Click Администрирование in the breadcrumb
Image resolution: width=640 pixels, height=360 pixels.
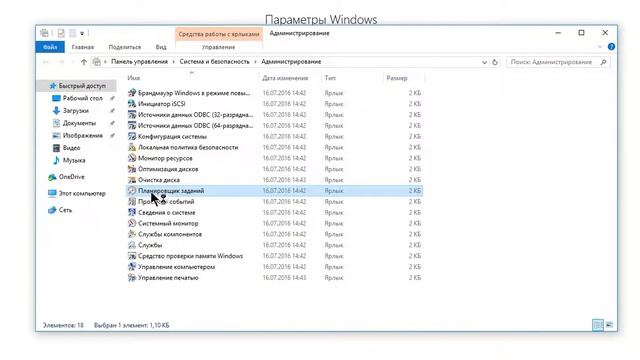coord(291,62)
